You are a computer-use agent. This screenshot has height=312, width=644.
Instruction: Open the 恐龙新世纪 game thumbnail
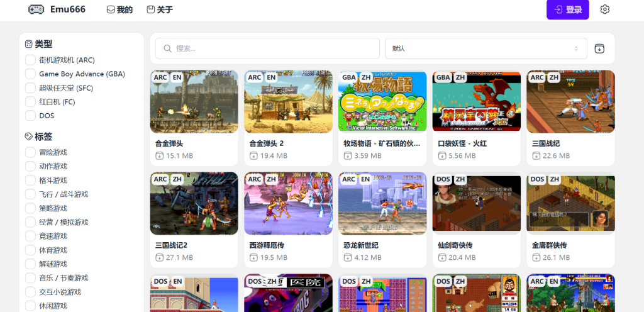coord(382,203)
